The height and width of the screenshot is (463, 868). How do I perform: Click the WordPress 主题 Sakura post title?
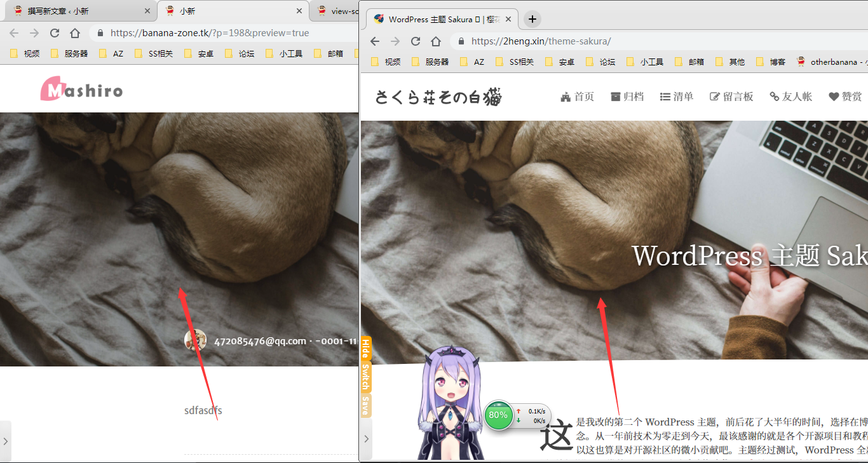[x=750, y=255]
